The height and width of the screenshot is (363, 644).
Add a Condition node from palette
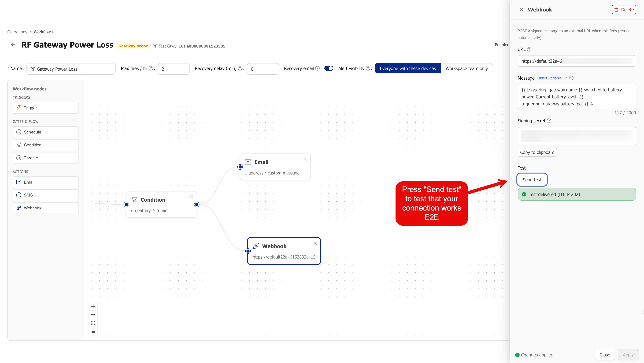(46, 145)
